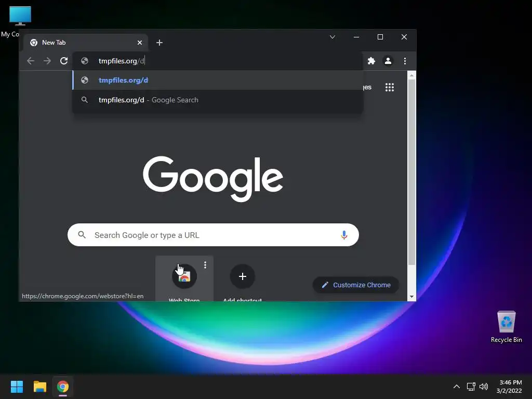532x399 pixels.
Task: Click the Google search box
Action: [213, 235]
